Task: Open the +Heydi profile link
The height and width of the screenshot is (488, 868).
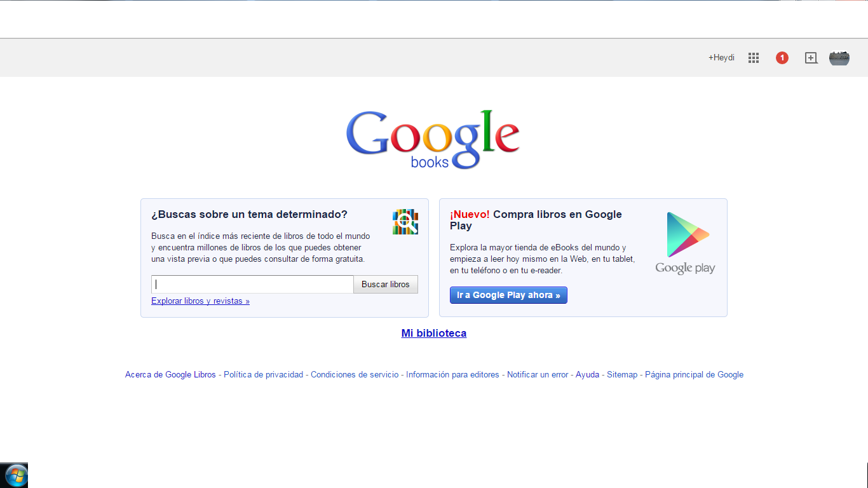Action: pos(721,58)
